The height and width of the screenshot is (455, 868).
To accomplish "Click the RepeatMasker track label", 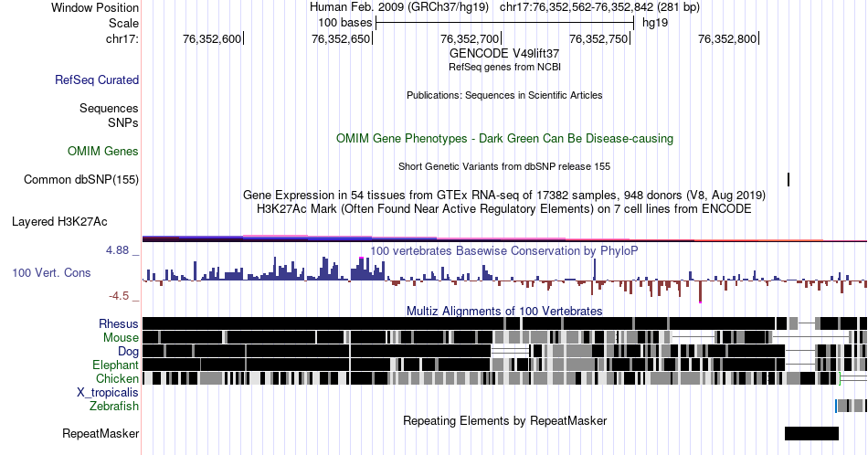I will [101, 433].
